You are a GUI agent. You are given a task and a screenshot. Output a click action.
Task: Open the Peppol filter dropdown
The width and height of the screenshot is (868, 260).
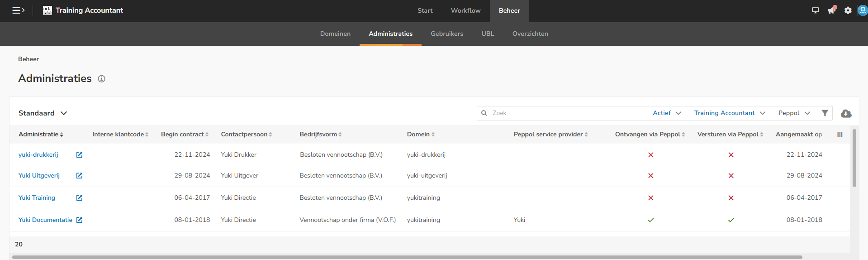pyautogui.click(x=794, y=113)
